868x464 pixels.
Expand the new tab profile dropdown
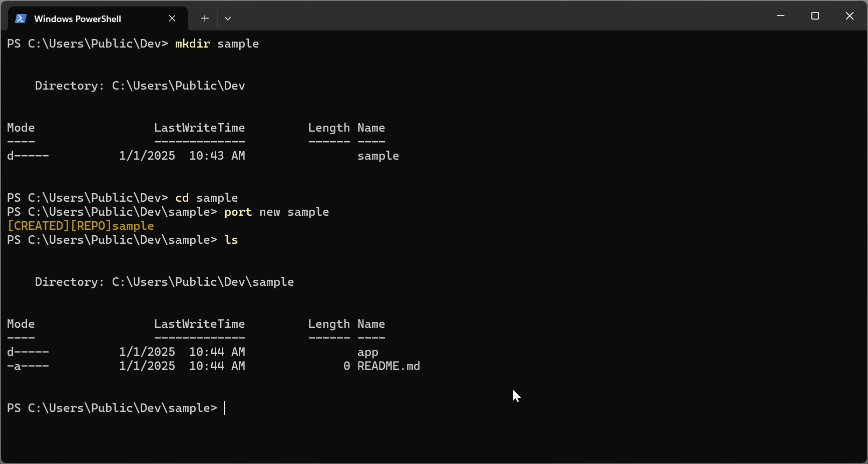(228, 19)
